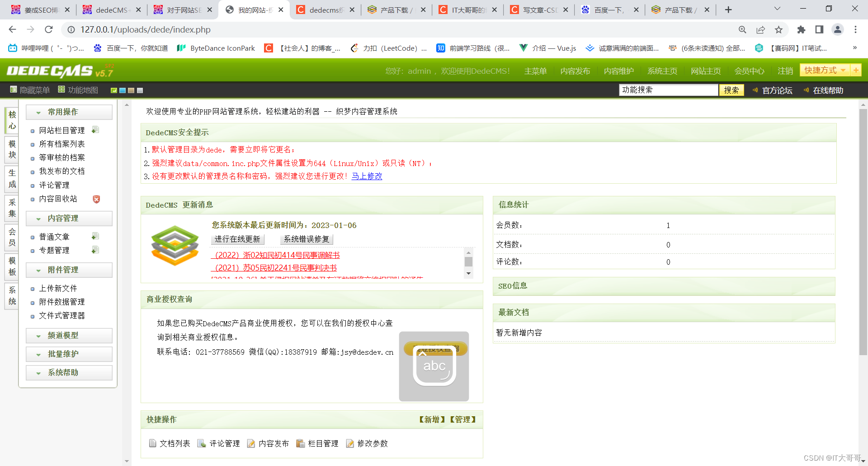The height and width of the screenshot is (466, 868).
Task: Select the tan theme color swatch
Action: pyautogui.click(x=131, y=90)
